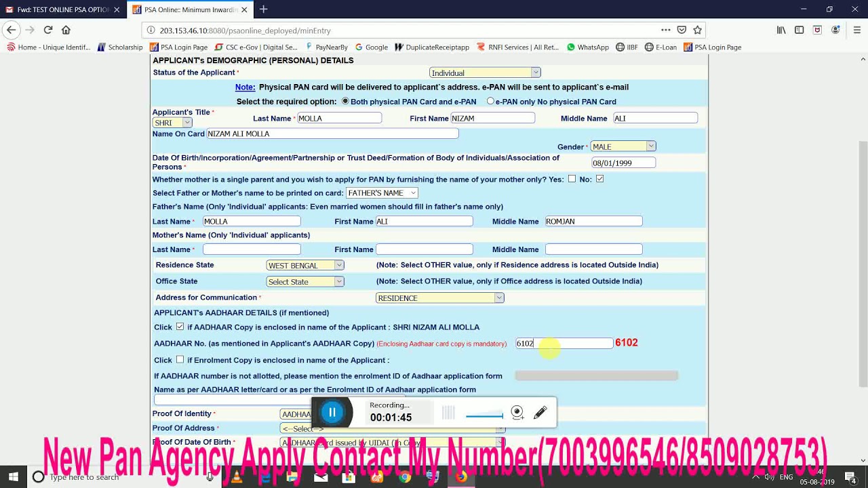Screen dimensions: 868x488
Task: Open Address for Communication dropdown
Action: (x=439, y=298)
